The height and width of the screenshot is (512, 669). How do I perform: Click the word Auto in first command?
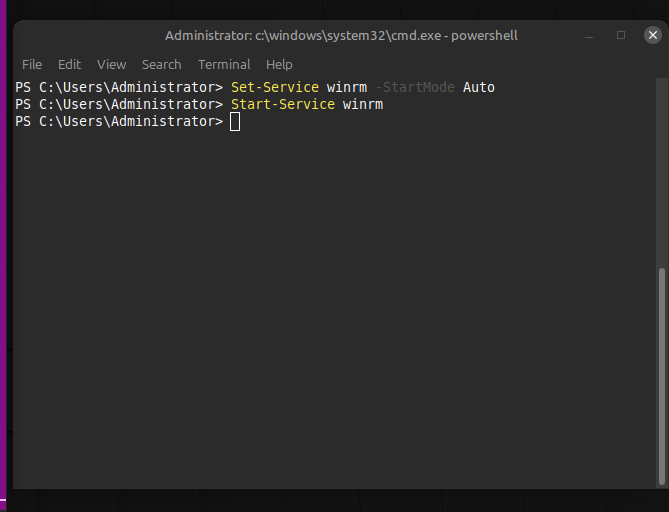point(478,87)
